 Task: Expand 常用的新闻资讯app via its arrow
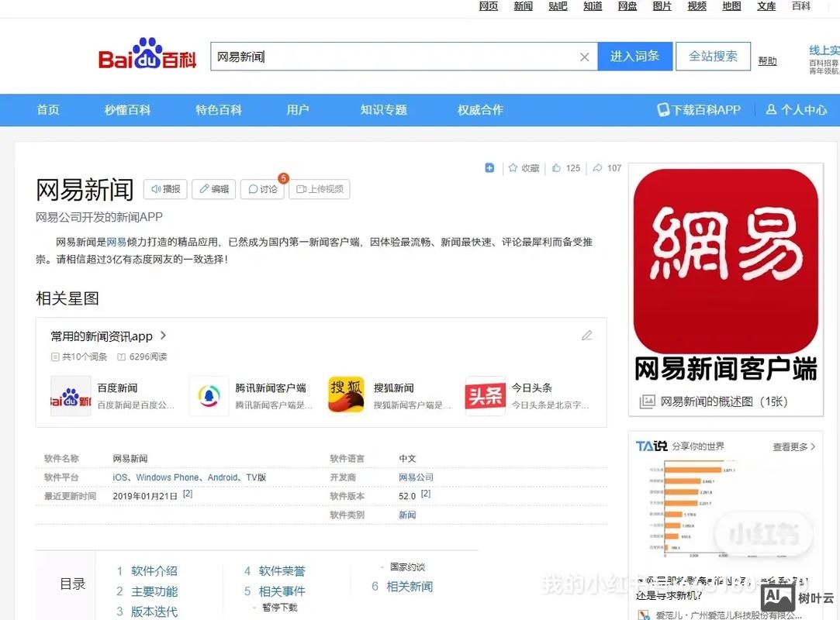pos(162,336)
